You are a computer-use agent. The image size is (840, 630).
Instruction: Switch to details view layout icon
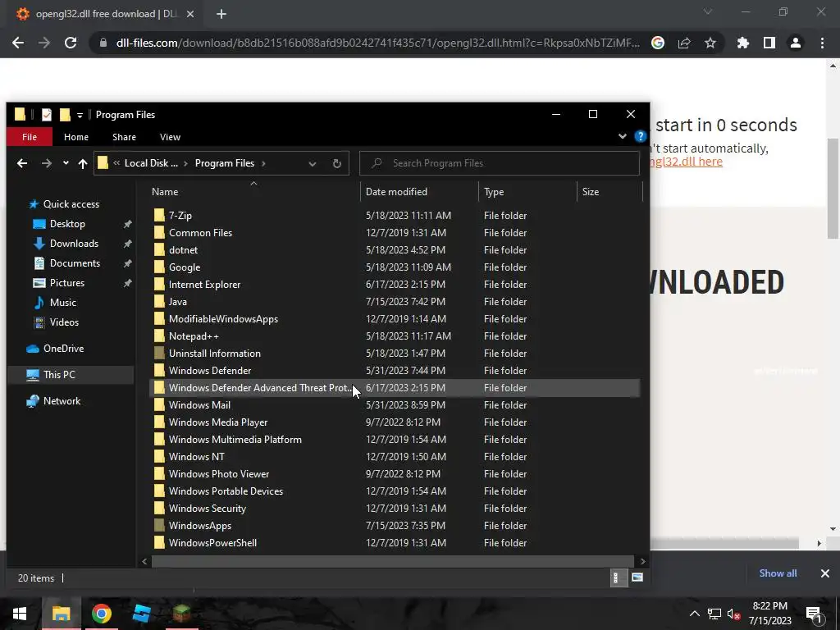[619, 577]
